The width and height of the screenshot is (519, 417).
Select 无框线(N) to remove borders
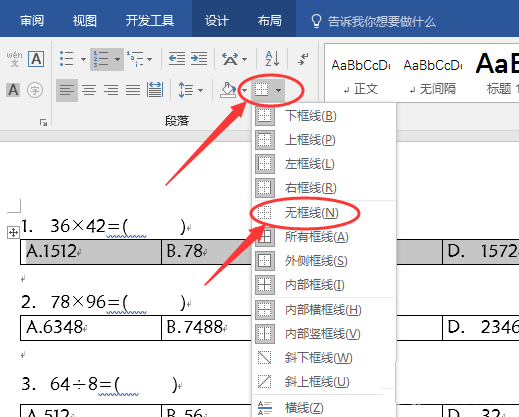(325, 213)
